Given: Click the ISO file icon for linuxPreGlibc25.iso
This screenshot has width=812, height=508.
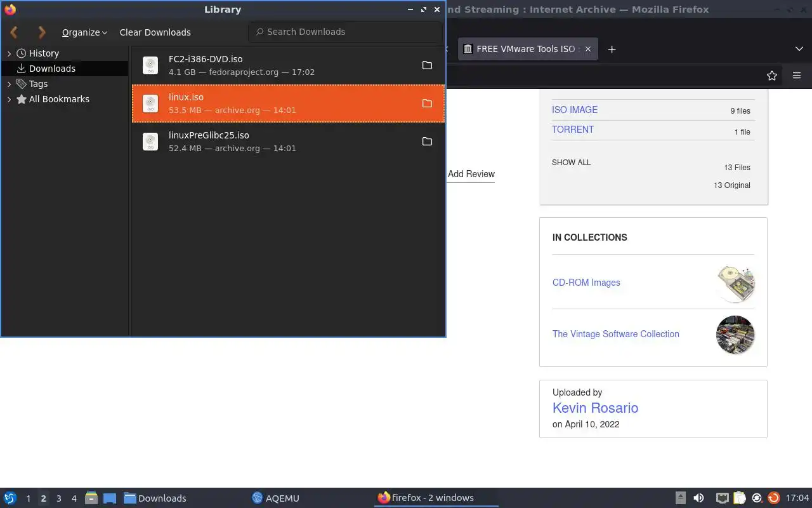Looking at the screenshot, I should tap(150, 142).
